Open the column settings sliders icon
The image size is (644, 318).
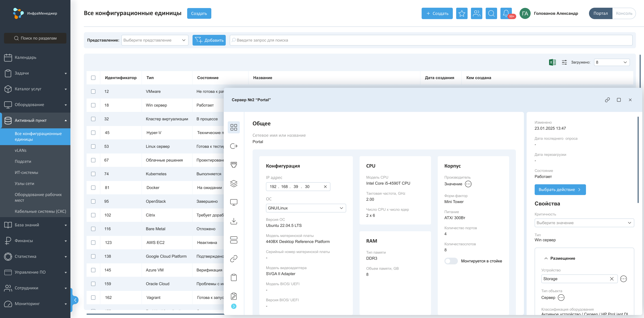pos(564,62)
